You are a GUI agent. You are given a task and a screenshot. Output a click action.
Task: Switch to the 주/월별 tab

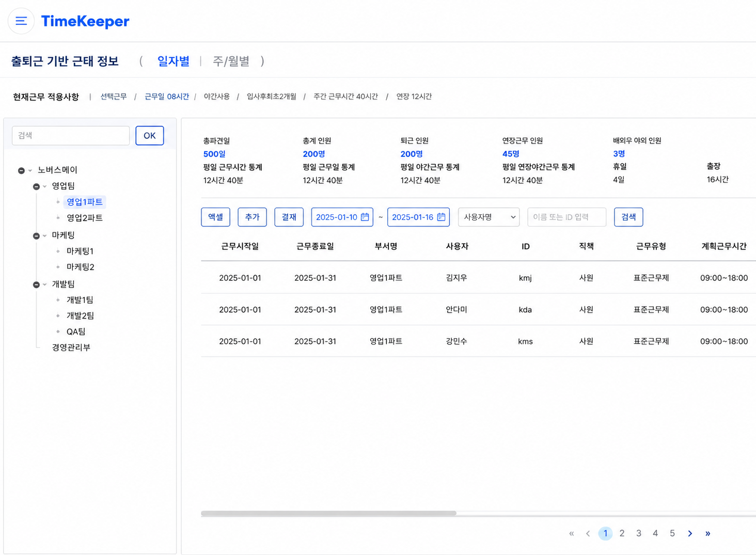coord(231,61)
